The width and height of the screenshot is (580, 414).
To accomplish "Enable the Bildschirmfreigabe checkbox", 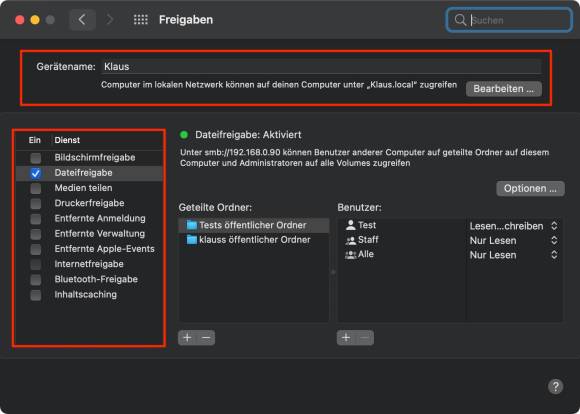I will tap(36, 158).
